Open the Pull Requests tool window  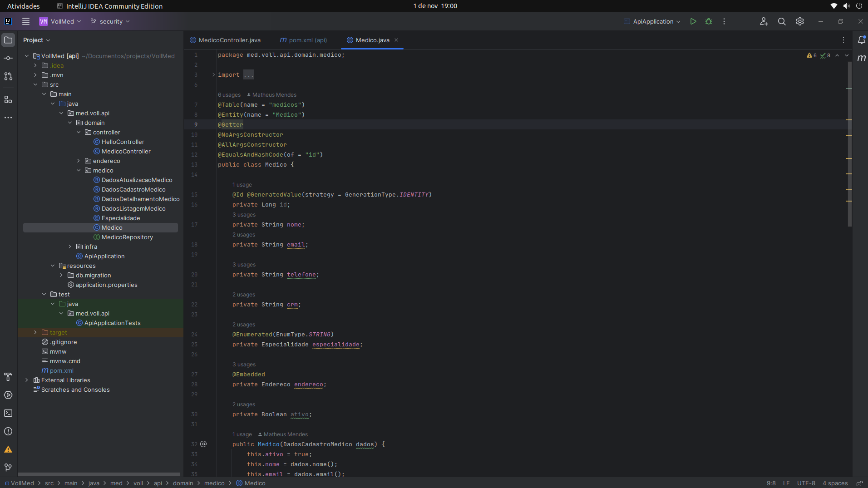(8, 76)
